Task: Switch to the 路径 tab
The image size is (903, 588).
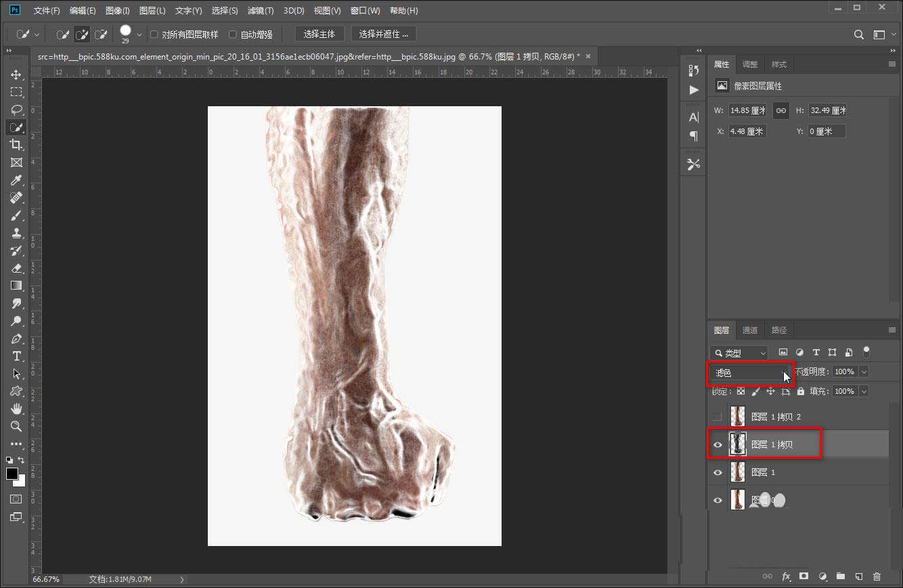Action: click(x=779, y=330)
